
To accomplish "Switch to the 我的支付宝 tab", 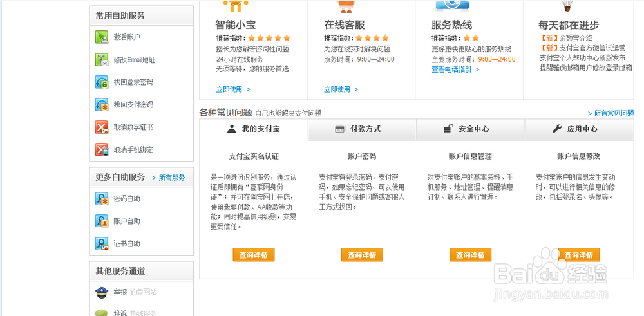I will pos(254,130).
